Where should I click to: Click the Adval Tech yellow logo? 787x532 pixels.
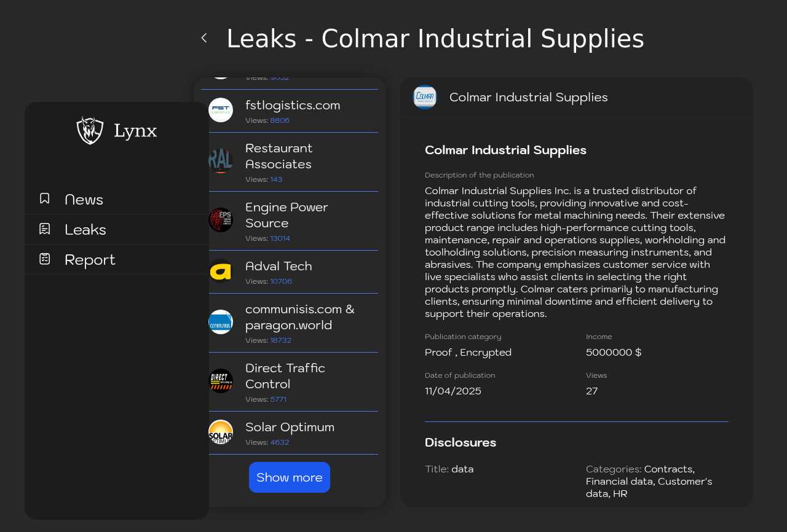[x=221, y=271]
